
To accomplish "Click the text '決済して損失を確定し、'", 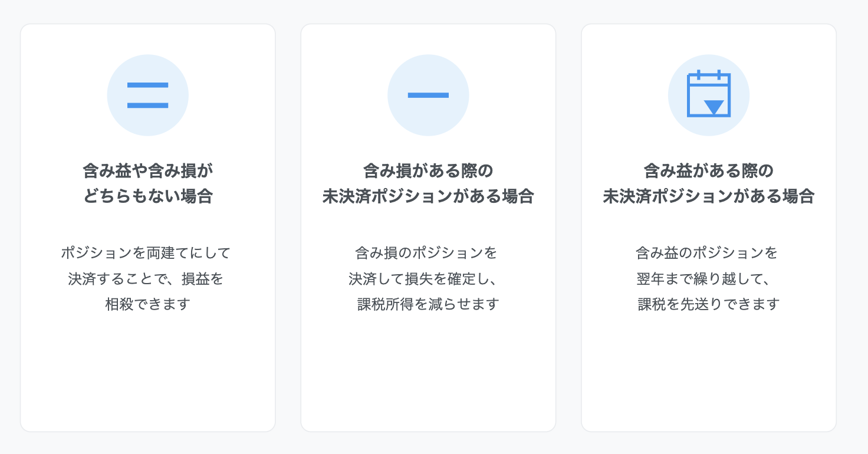I will [425, 279].
